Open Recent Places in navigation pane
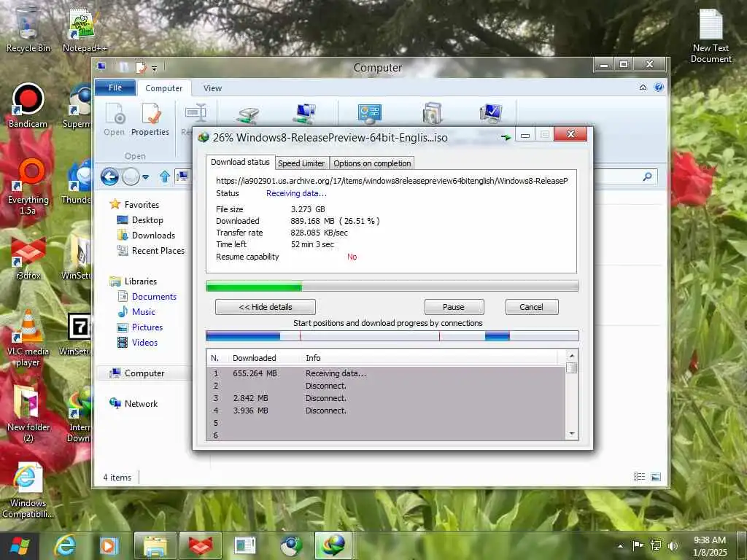747x560 pixels. point(158,251)
